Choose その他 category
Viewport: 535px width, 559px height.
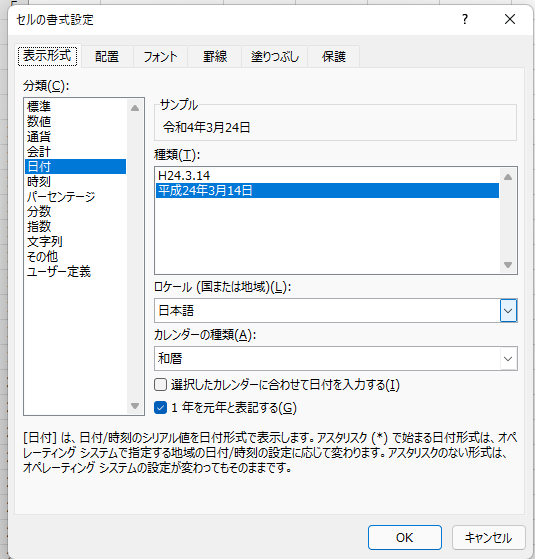click(76, 256)
